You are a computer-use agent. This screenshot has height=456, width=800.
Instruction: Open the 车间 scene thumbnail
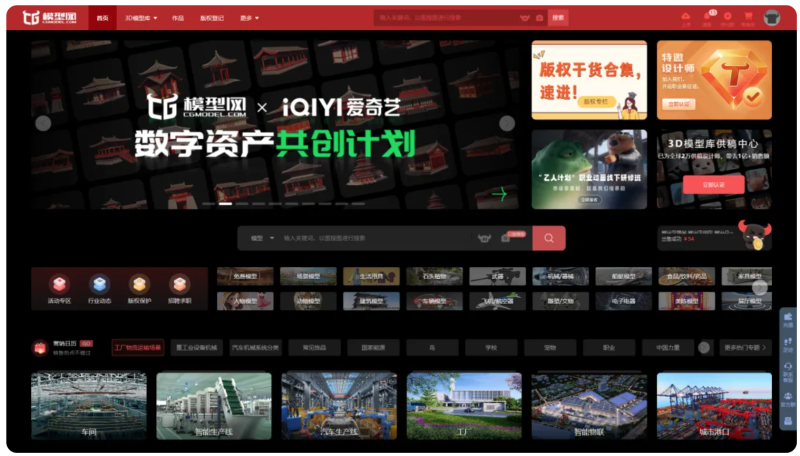89,406
